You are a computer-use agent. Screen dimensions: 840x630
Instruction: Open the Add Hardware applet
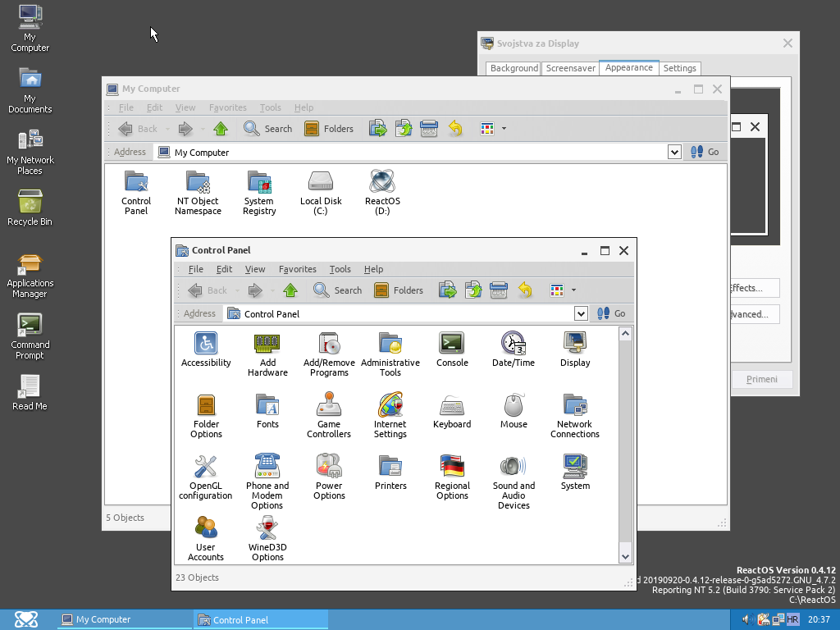(267, 354)
